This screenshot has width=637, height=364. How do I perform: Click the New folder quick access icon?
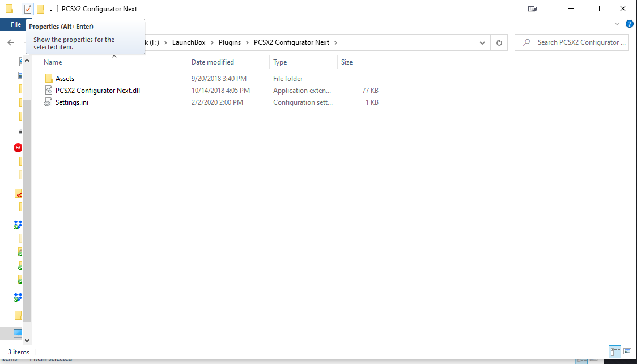pos(40,9)
